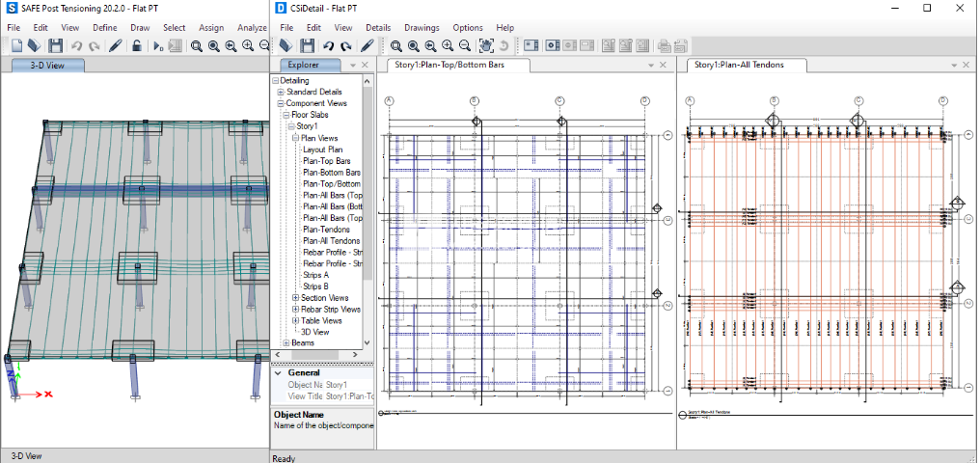The width and height of the screenshot is (980, 463).
Task: Select Plan-Tendons in Explorer tree
Action: pyautogui.click(x=326, y=230)
